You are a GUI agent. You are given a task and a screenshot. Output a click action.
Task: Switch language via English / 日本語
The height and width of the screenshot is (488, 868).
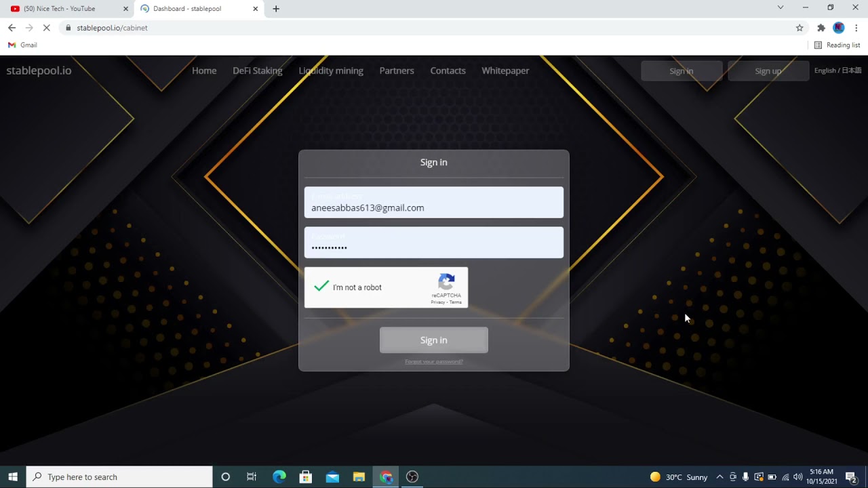[838, 70]
